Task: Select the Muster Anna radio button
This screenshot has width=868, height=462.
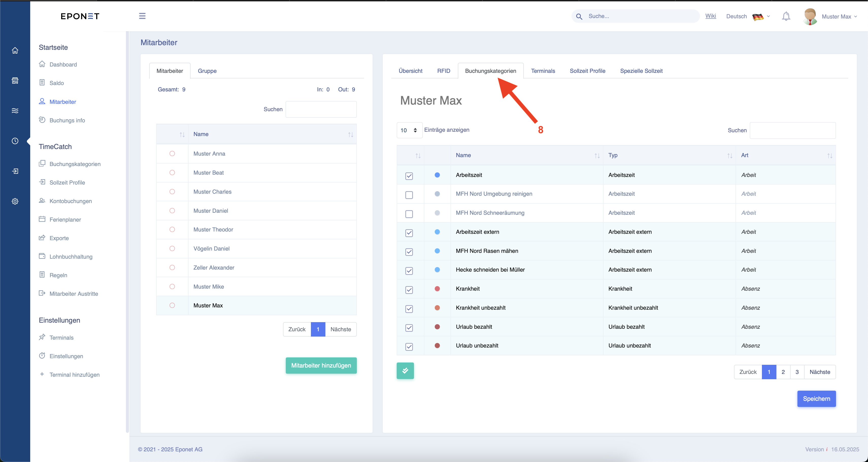Action: pos(172,154)
